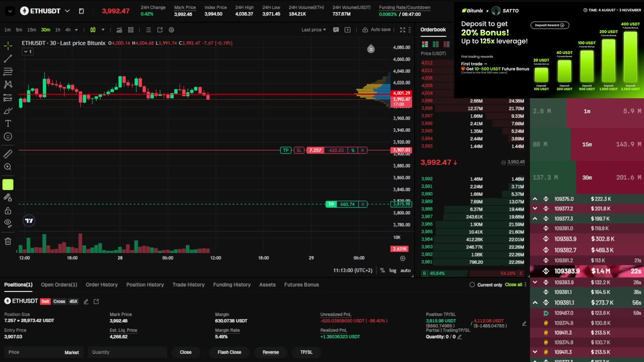Select the trend line drawing tool

(x=8, y=59)
